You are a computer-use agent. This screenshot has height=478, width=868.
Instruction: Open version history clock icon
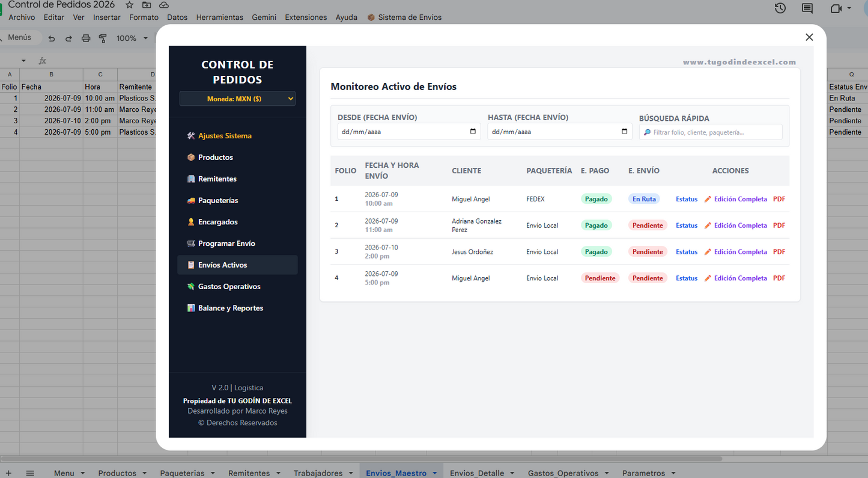coord(780,8)
